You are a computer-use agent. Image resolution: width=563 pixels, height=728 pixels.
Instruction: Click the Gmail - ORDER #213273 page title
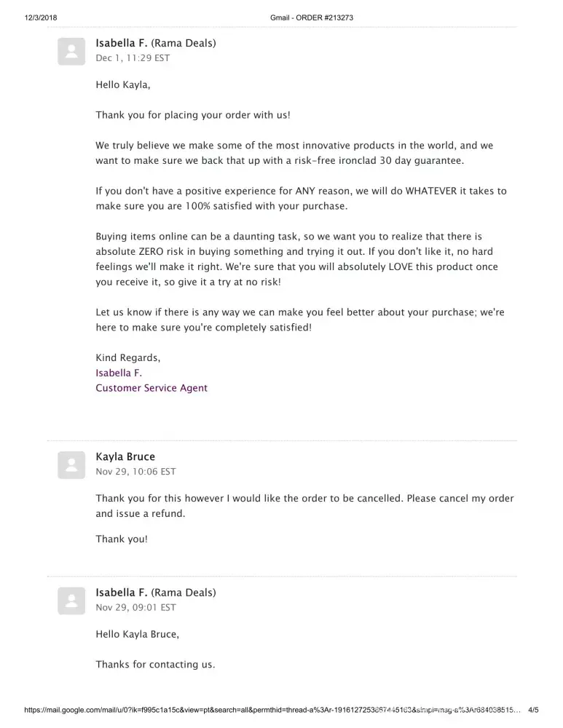tap(311, 17)
